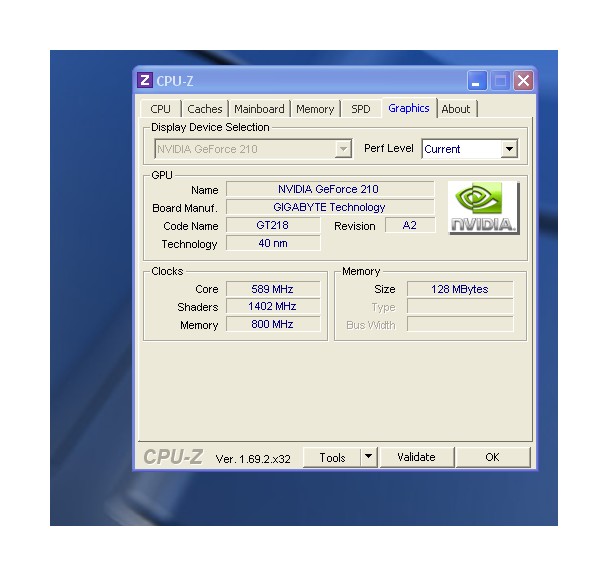Click the Tools button

[x=332, y=458]
